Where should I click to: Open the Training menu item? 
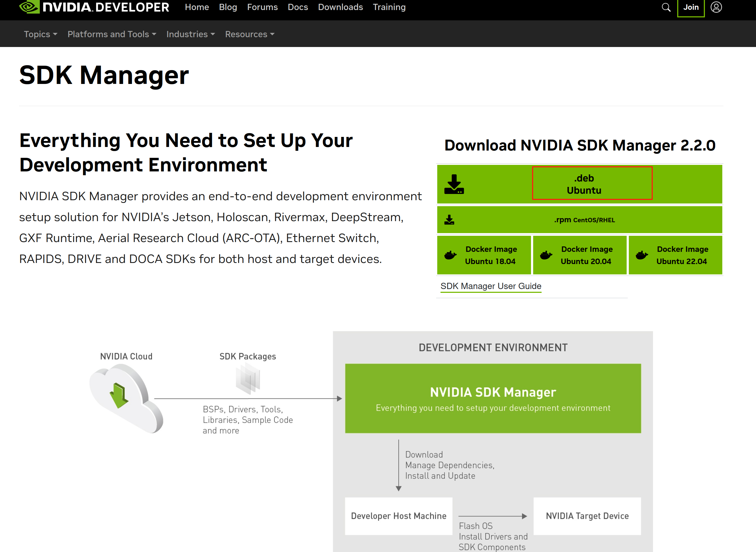click(x=389, y=7)
